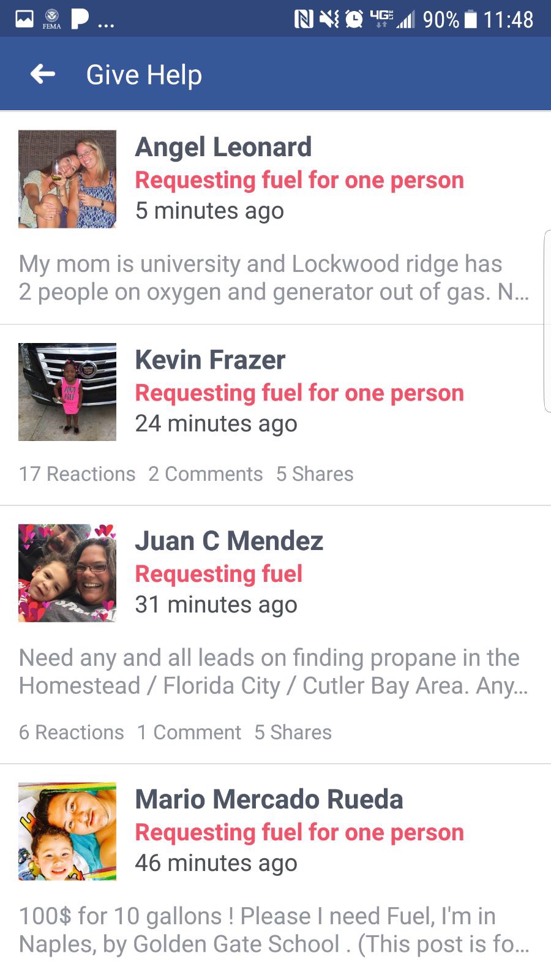Tap the muted vibrate status icon
This screenshot has width=551, height=980.
point(329,19)
